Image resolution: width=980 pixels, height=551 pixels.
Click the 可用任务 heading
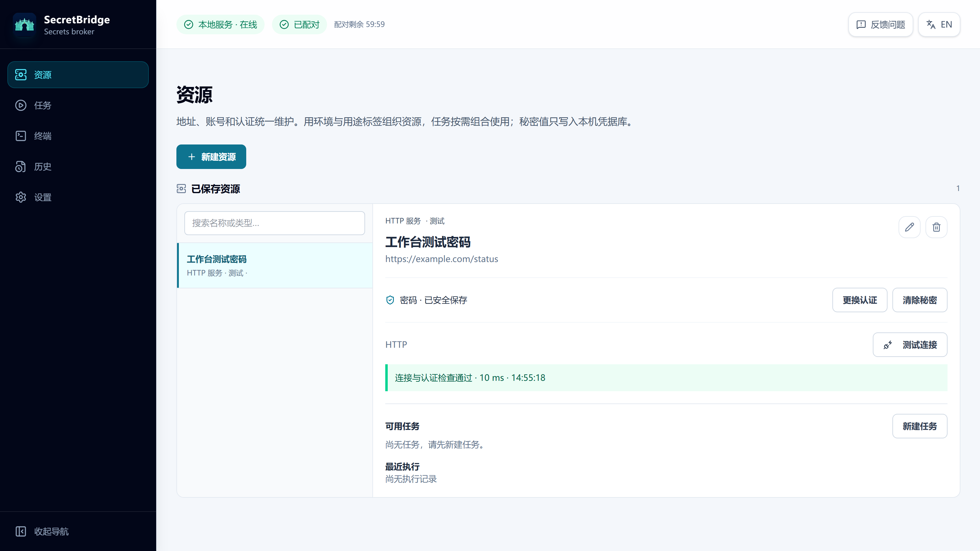402,426
